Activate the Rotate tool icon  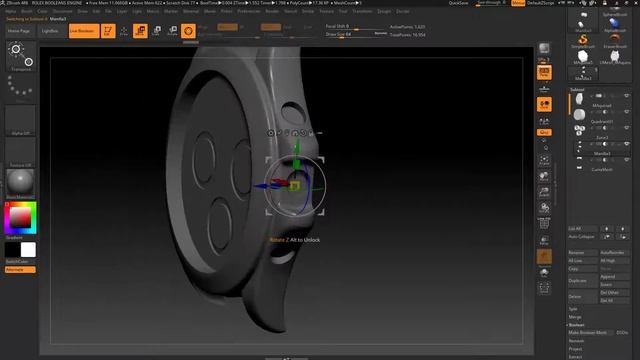173,31
